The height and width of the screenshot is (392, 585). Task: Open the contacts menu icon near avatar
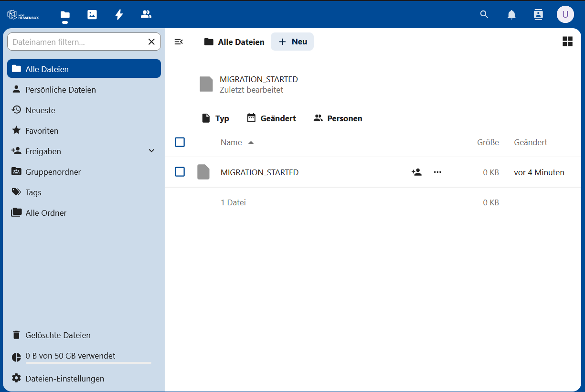coord(538,14)
